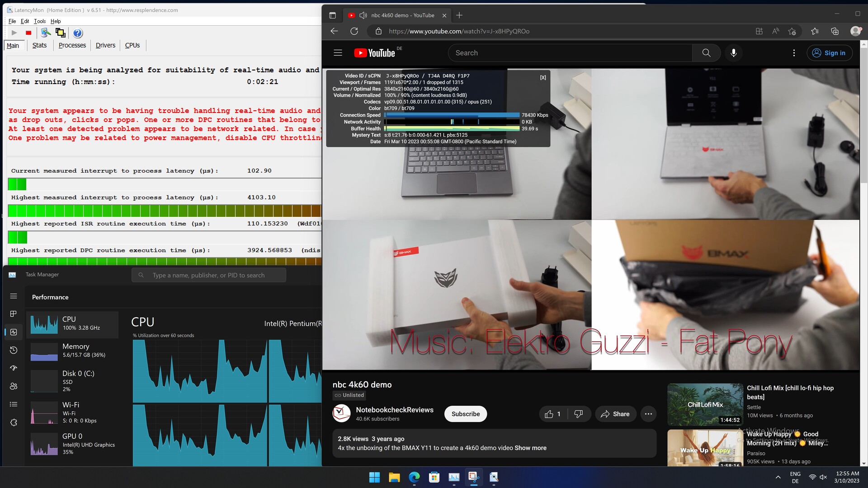The image size is (868, 488).
Task: Click the green play start monitor icon
Action: [x=14, y=33]
